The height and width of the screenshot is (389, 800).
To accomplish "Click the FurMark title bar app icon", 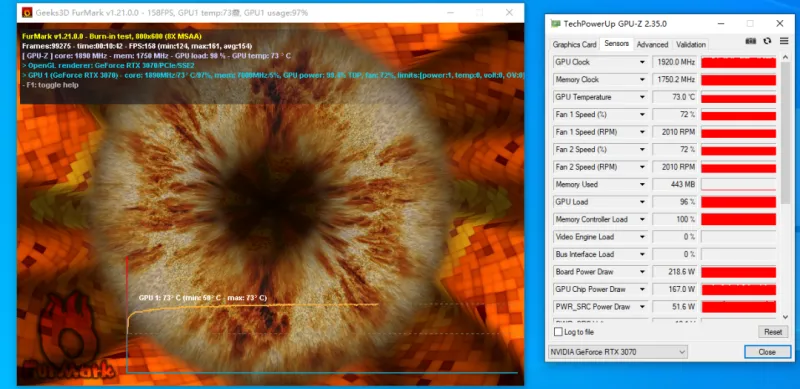I will 28,13.
